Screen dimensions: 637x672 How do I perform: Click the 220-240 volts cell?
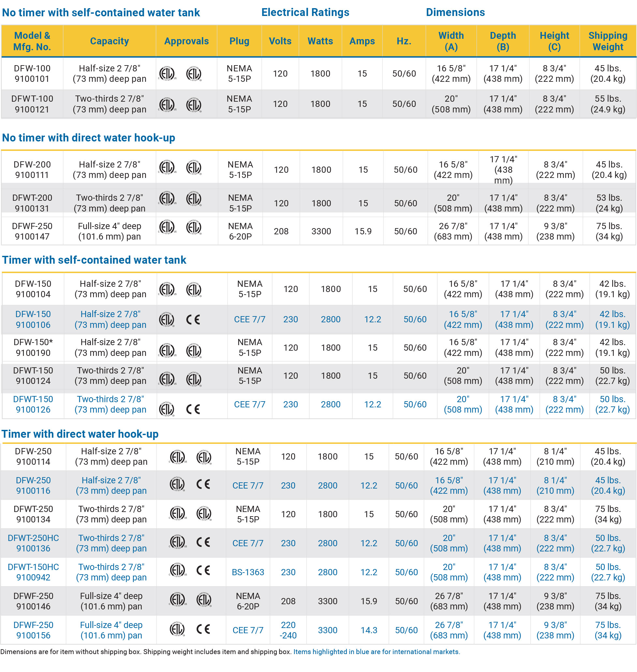pyautogui.click(x=288, y=630)
